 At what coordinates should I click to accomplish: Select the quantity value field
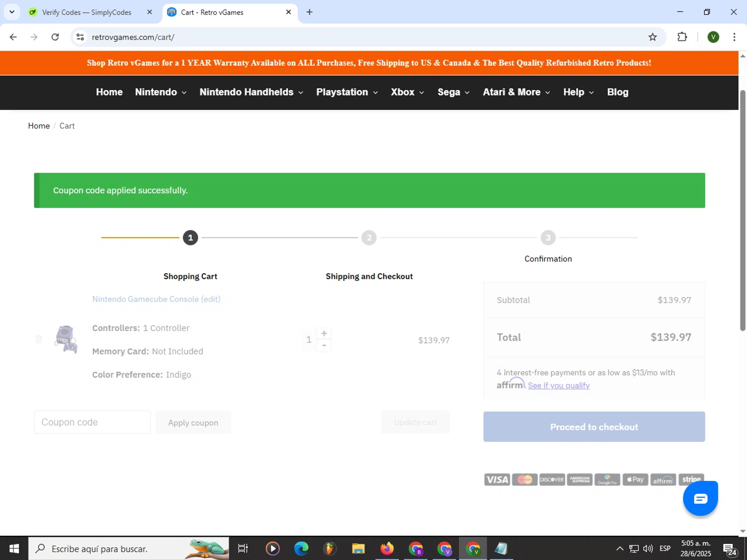pos(309,339)
